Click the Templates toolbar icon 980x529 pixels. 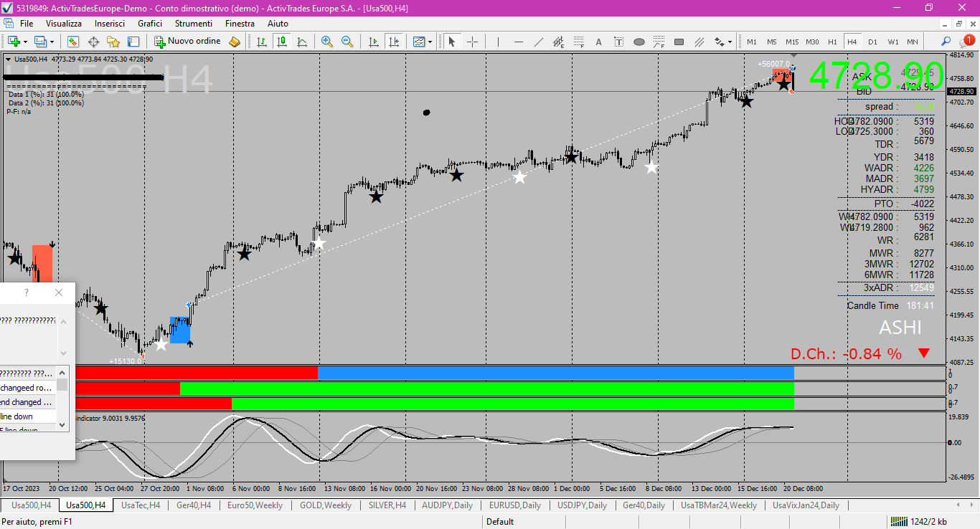tap(419, 42)
